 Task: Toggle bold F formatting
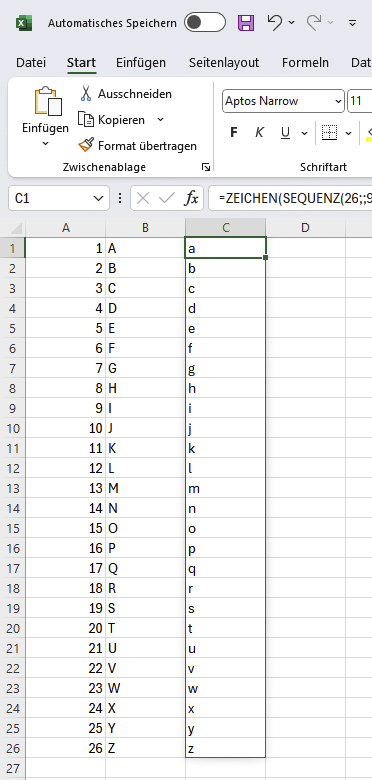coord(234,132)
